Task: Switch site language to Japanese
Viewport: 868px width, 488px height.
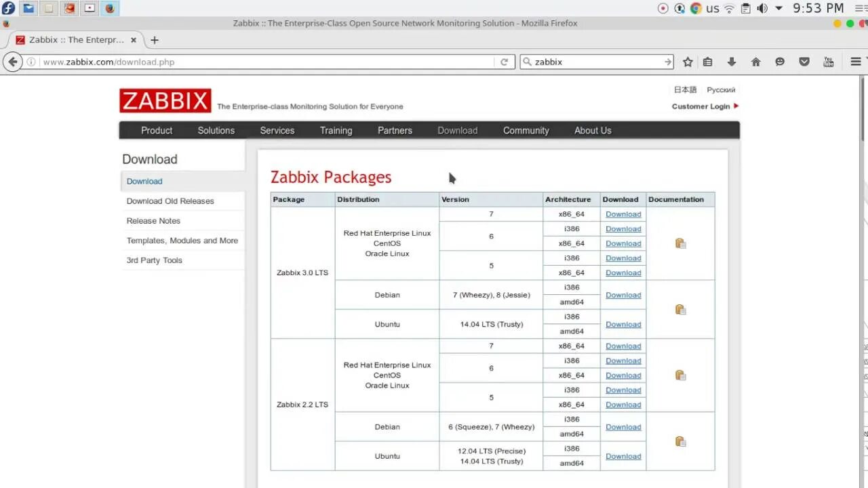Action: pos(685,89)
